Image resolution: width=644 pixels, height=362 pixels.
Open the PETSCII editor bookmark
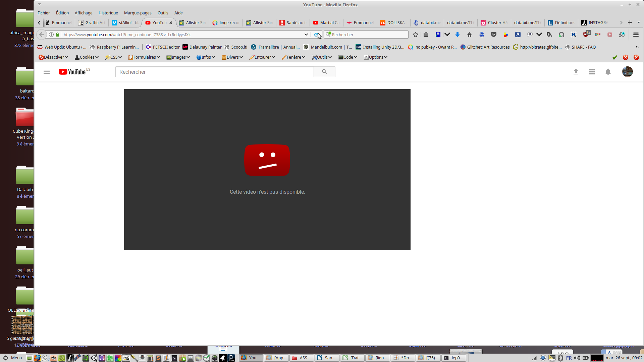[x=163, y=47]
